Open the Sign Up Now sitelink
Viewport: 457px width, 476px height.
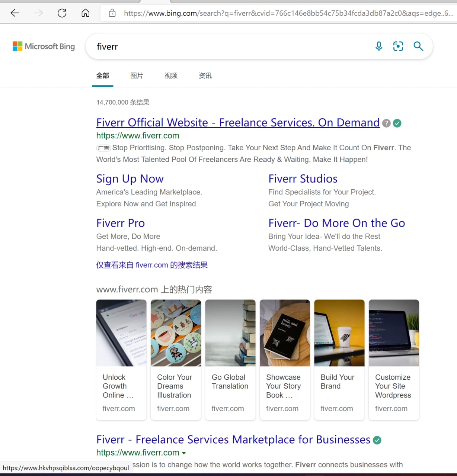point(130,179)
